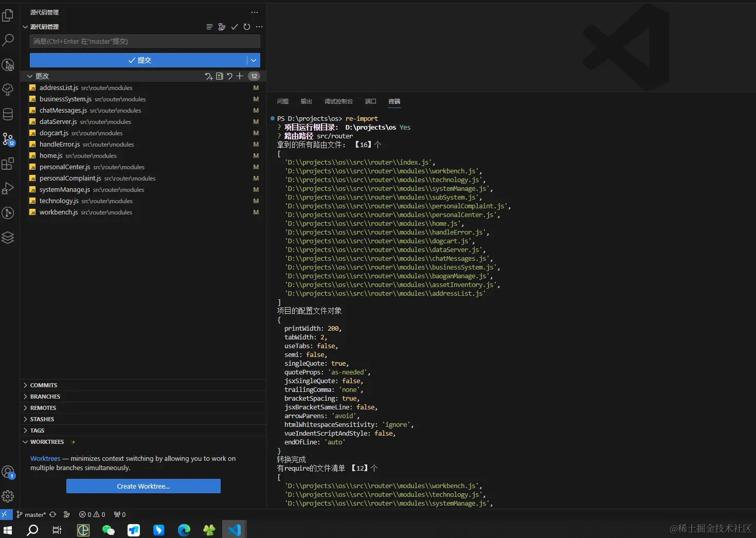The height and width of the screenshot is (538, 756).
Task: Open the Explorer view in activity bar
Action: [x=8, y=15]
